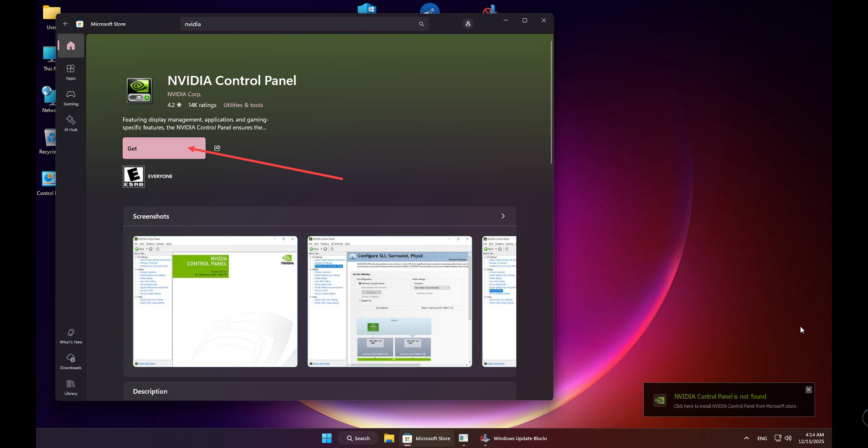Go back using the back arrow
Image resolution: width=868 pixels, height=448 pixels.
(x=66, y=24)
